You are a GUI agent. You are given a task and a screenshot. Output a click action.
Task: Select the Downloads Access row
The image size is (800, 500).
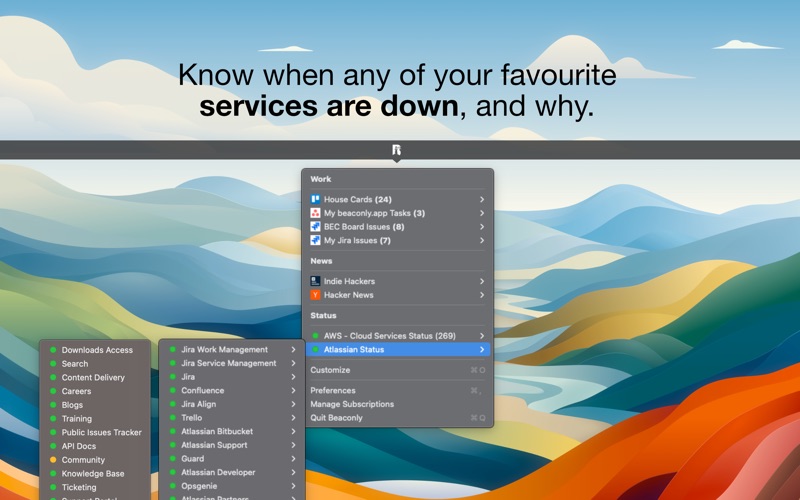(95, 350)
